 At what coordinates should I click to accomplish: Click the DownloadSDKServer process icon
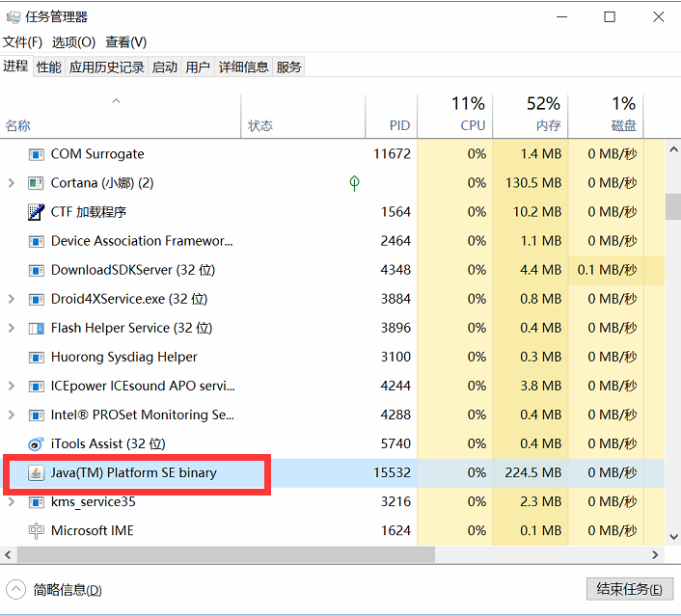36,271
